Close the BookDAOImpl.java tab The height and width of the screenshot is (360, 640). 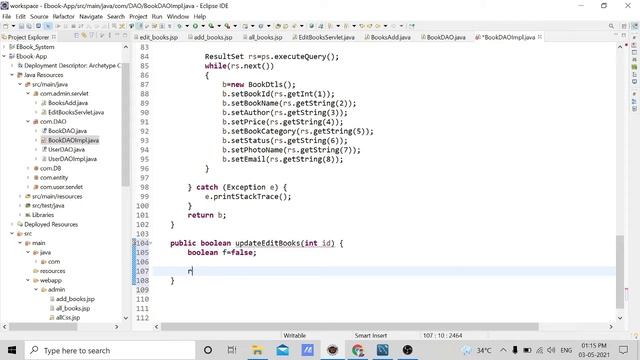pos(540,37)
